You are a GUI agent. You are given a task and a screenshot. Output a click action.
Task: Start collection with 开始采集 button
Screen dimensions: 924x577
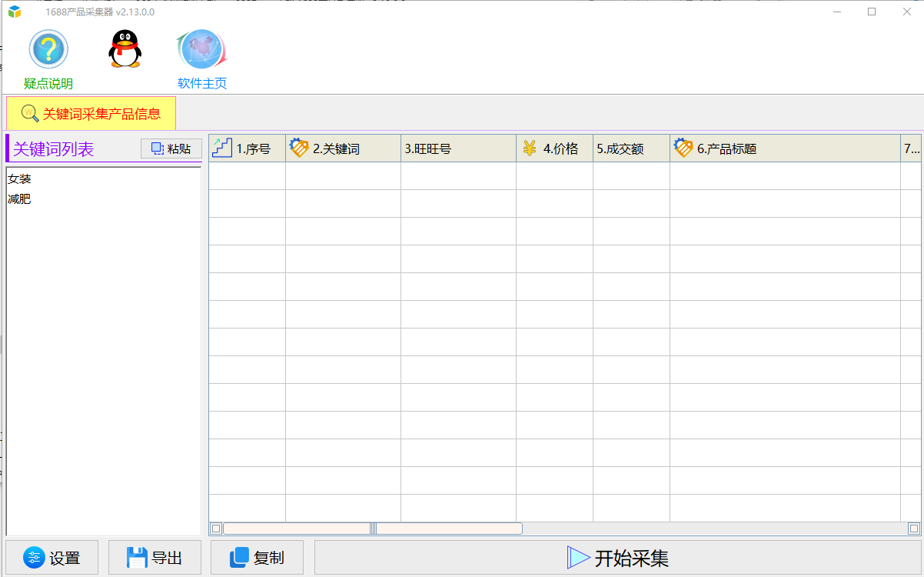coord(618,558)
